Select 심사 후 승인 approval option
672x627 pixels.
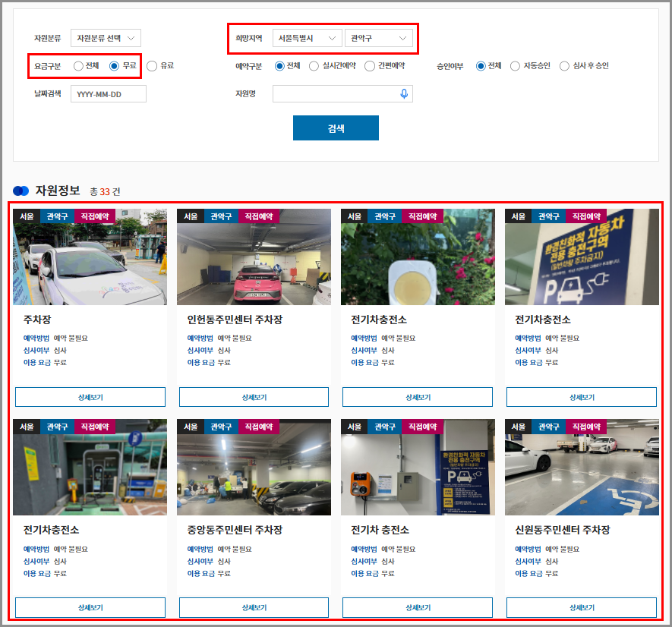pos(564,66)
